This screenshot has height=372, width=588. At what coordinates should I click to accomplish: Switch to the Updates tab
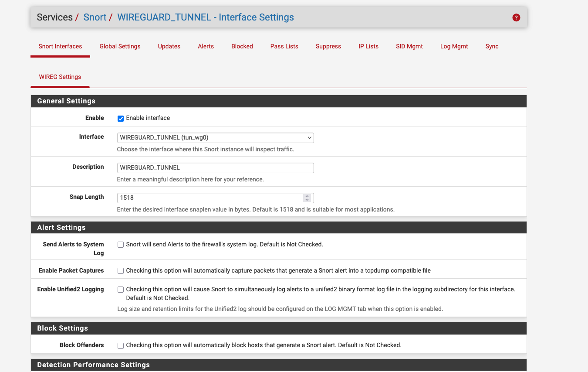pos(169,47)
